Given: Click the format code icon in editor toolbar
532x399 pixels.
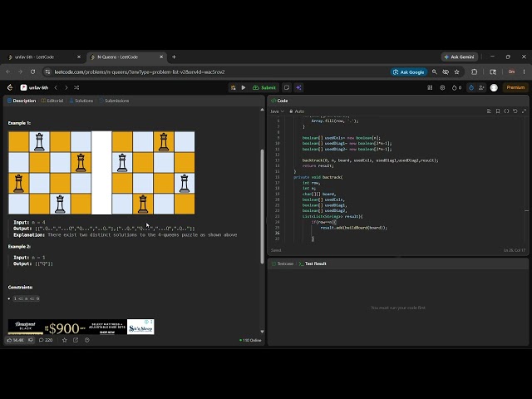Looking at the screenshot, I should (489, 111).
